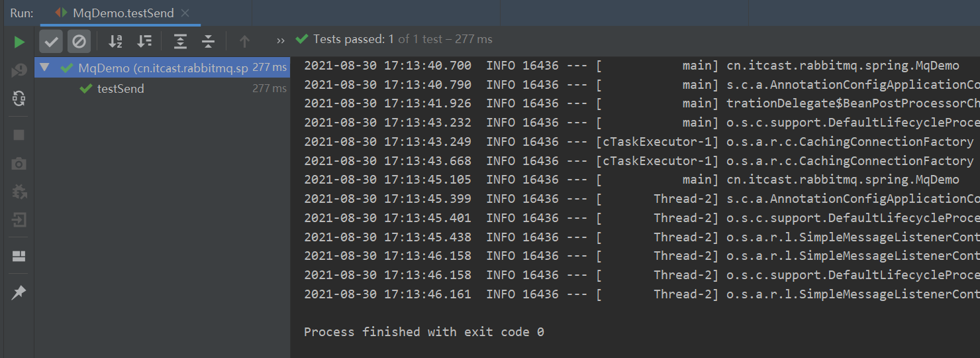This screenshot has height=358, width=980.
Task: Toggle auto-test rerun icon in sidebar
Action: pos(19,99)
